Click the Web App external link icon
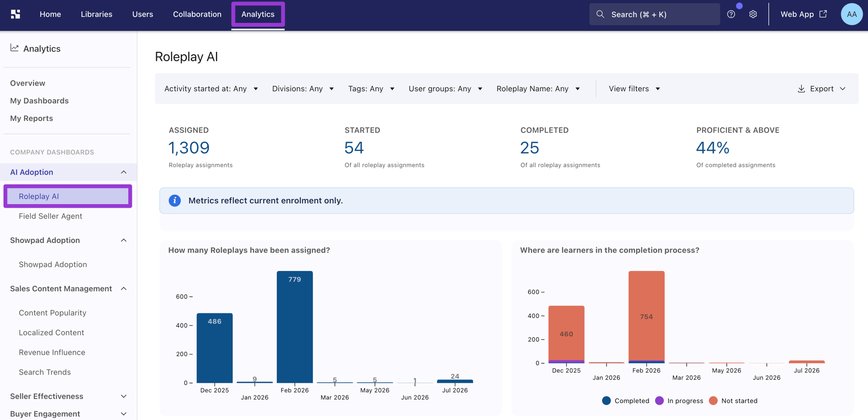 coord(823,14)
